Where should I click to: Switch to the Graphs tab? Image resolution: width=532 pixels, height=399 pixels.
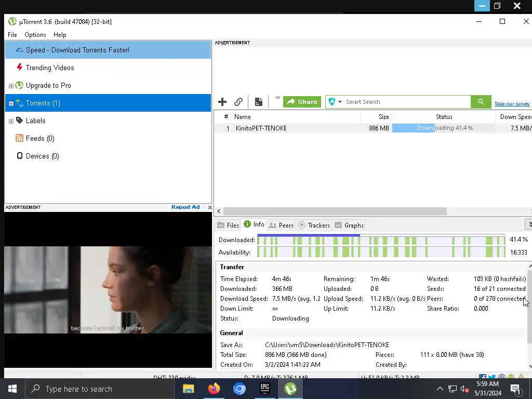[349, 225]
